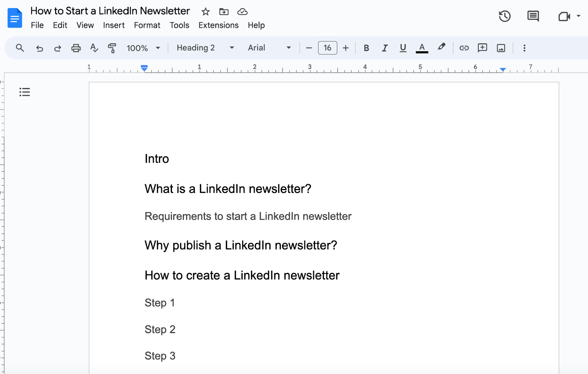Decrease font size with minus button
Screen dimensions: 588x374
coord(309,48)
